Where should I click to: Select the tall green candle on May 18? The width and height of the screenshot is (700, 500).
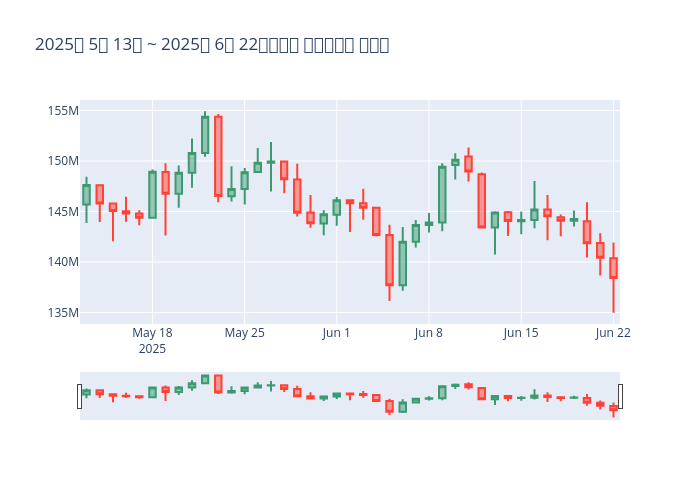pyautogui.click(x=152, y=194)
